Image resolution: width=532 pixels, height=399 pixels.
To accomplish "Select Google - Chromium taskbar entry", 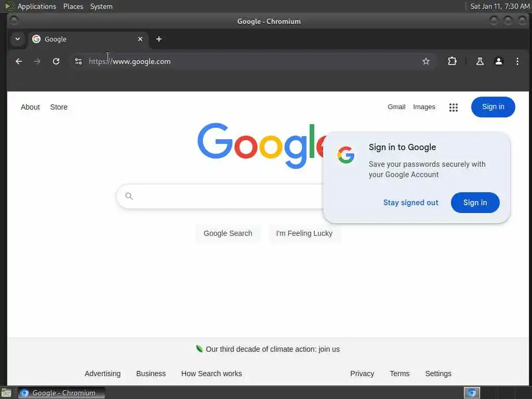I will pos(61,393).
